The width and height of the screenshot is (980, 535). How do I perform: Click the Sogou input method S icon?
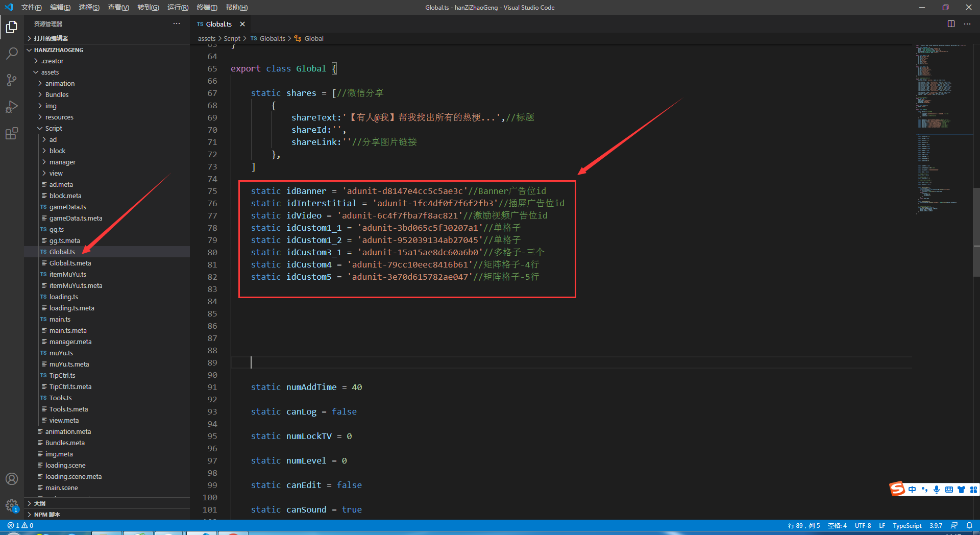tap(897, 489)
